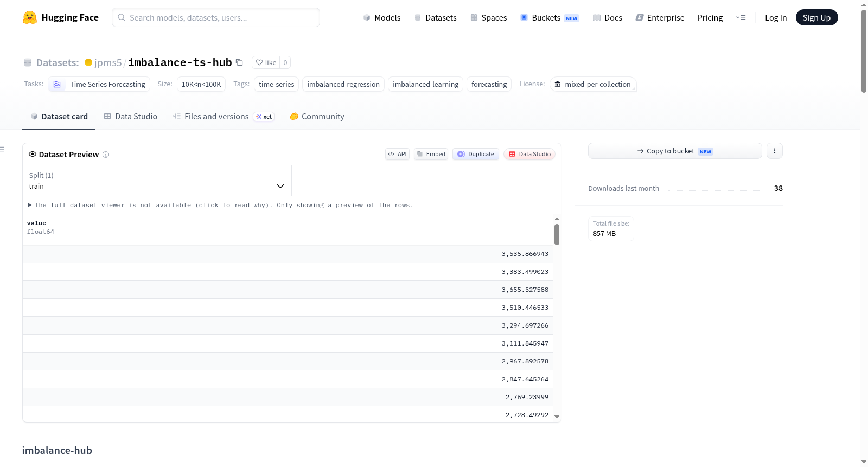Click the Dataset Preview eye icon

pos(33,154)
